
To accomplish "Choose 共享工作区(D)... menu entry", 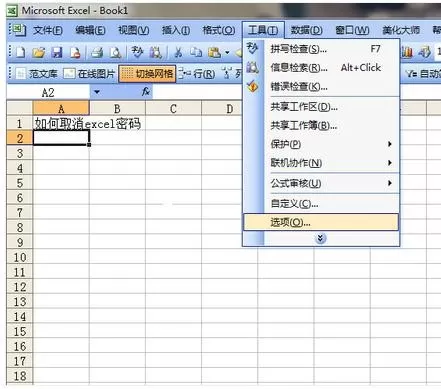I will point(321,107).
